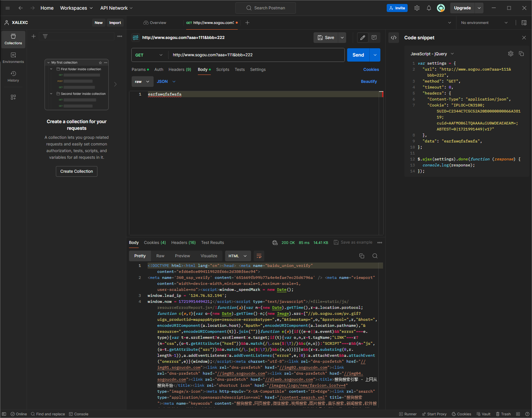Screen dimensions: 532x418
Task: Toggle the code snippet panel icon
Action: click(394, 38)
